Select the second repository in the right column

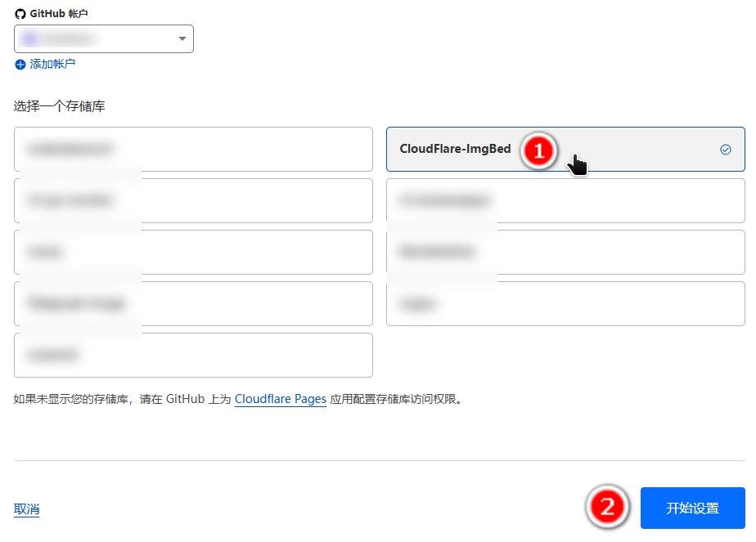565,200
